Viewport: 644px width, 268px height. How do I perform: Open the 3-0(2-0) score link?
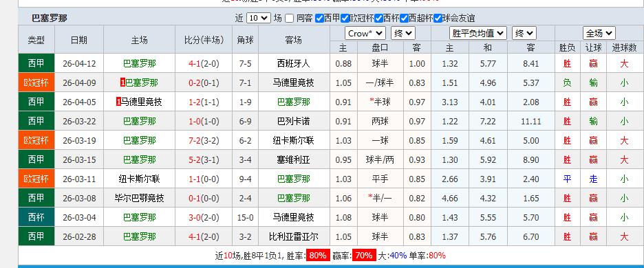(204, 218)
